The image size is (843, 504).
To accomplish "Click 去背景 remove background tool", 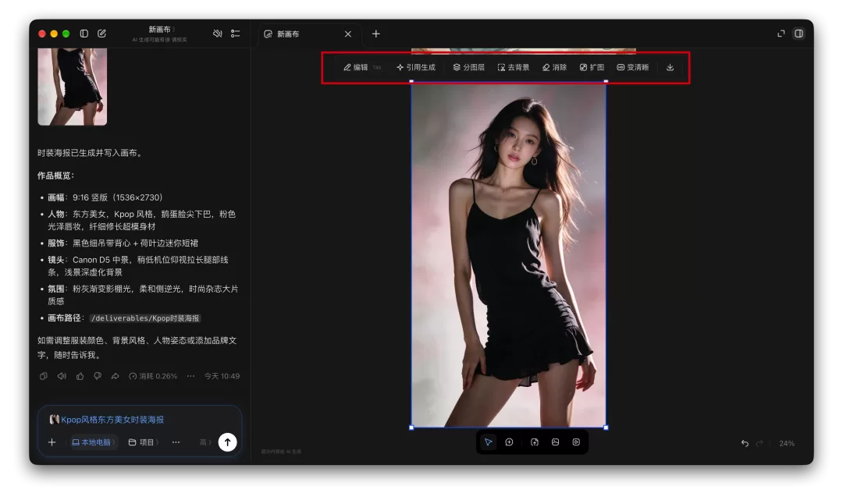I will coord(514,67).
